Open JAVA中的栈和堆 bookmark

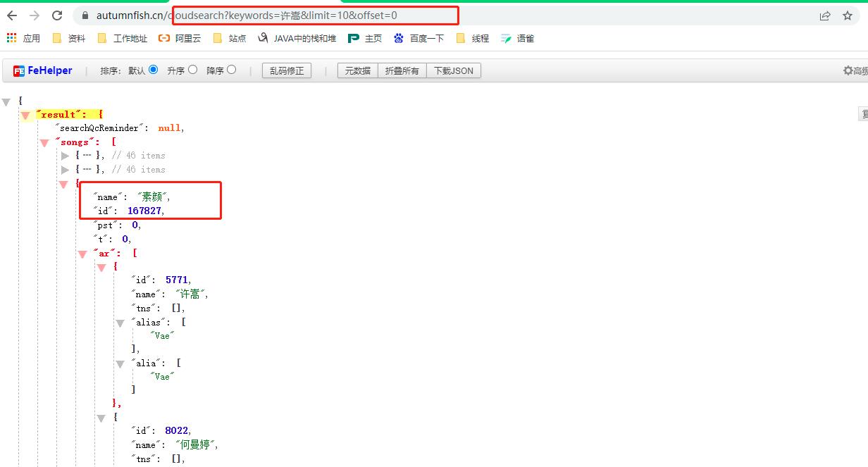click(x=297, y=38)
